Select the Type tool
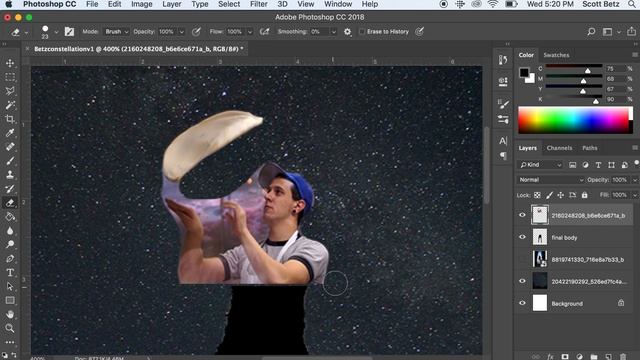Image resolution: width=640 pixels, height=360 pixels. 10,272
